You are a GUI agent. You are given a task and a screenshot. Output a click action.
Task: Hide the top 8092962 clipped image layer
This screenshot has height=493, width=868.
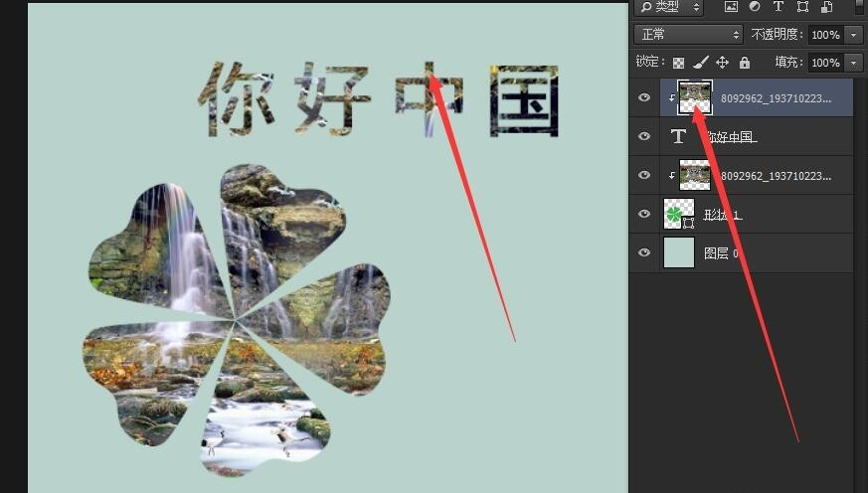[x=644, y=97]
